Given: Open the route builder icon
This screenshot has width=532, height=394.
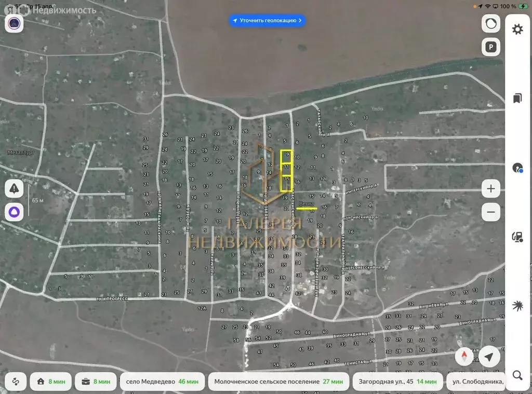Looking at the screenshot, I should pyautogui.click(x=16, y=382).
